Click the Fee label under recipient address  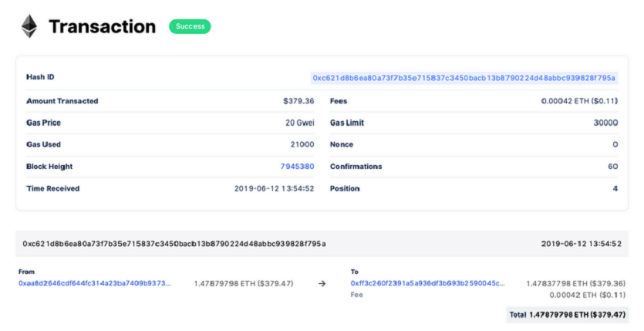click(356, 295)
